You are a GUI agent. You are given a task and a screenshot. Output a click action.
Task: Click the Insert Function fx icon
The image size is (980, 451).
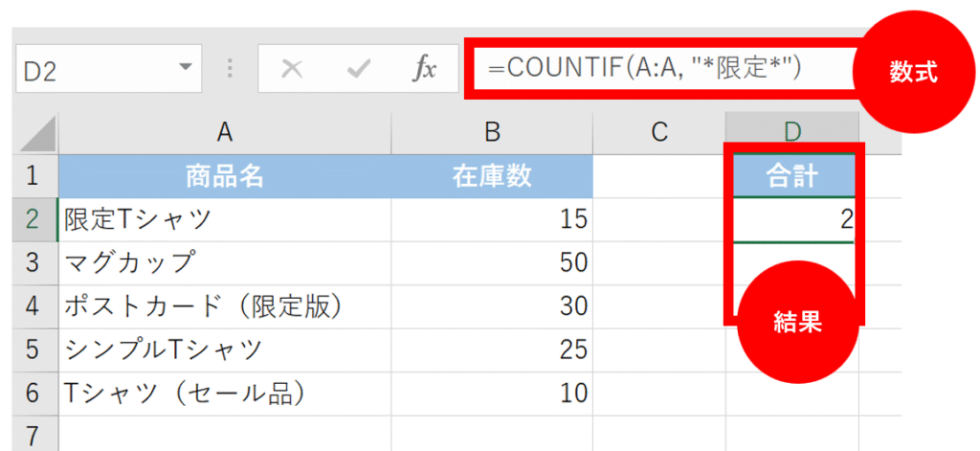click(424, 69)
